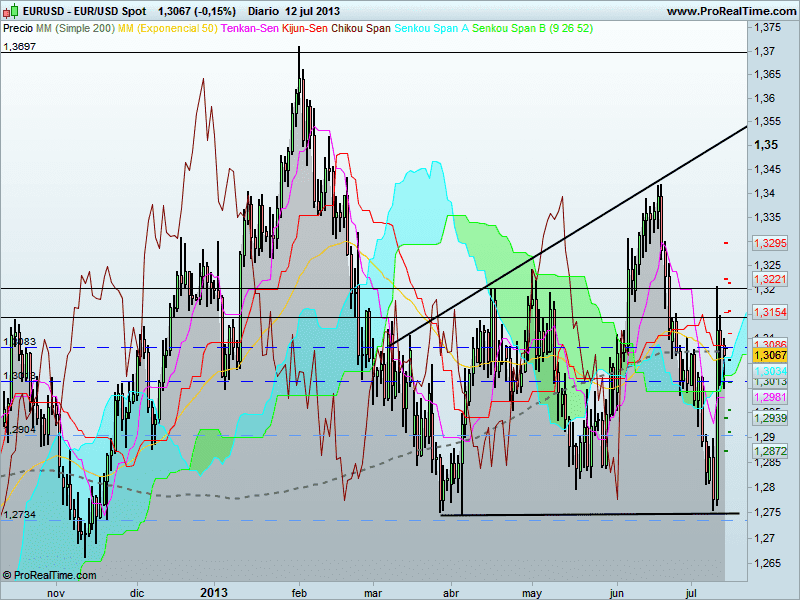Click the mar label on time axis
This screenshot has width=800, height=600.
(x=373, y=593)
